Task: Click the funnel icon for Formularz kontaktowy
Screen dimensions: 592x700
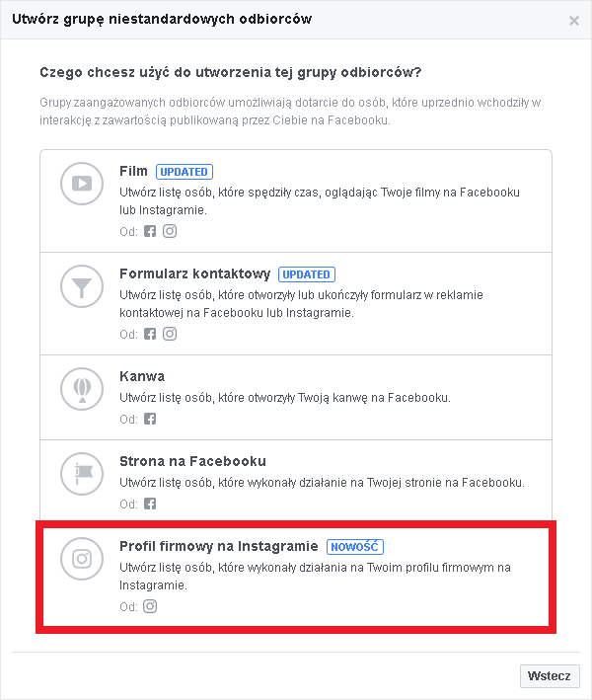Action: (82, 286)
